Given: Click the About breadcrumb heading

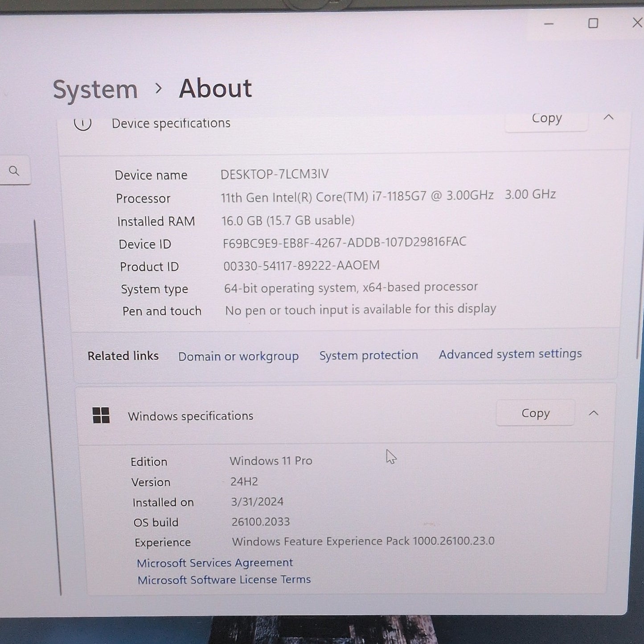Looking at the screenshot, I should click(216, 88).
